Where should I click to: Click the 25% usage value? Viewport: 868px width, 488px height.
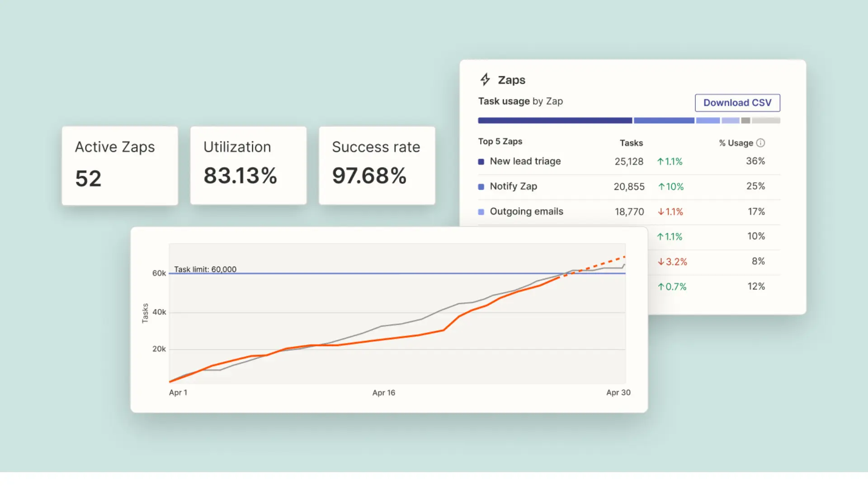click(755, 186)
